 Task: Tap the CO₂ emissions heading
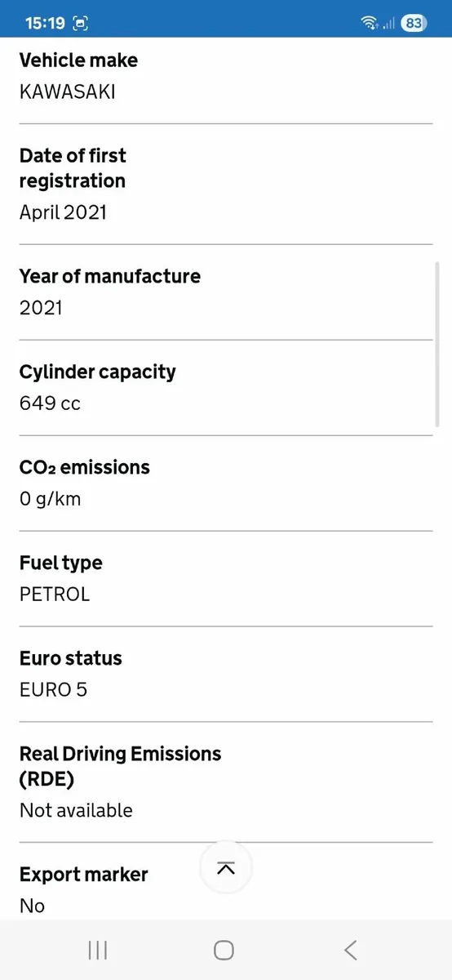point(85,467)
